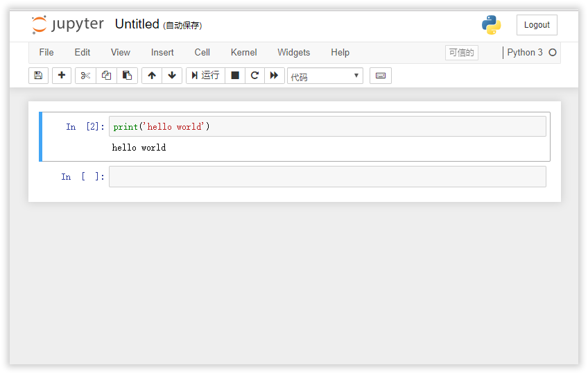Copy selected cells icon
Screen dimensions: 588x374
click(107, 76)
